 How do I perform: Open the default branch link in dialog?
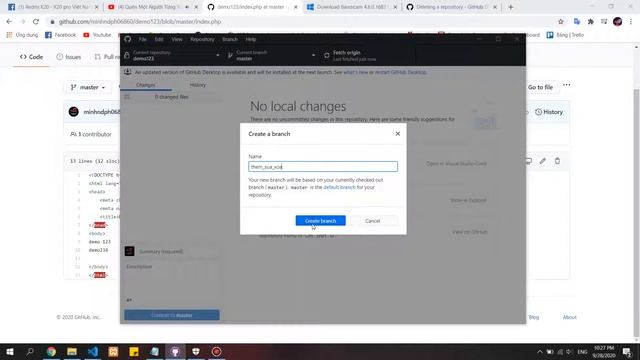pyautogui.click(x=339, y=187)
